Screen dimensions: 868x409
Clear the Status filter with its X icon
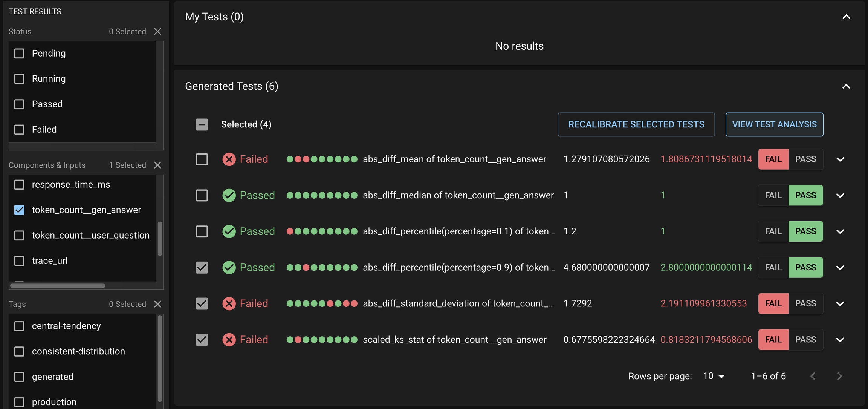click(157, 32)
